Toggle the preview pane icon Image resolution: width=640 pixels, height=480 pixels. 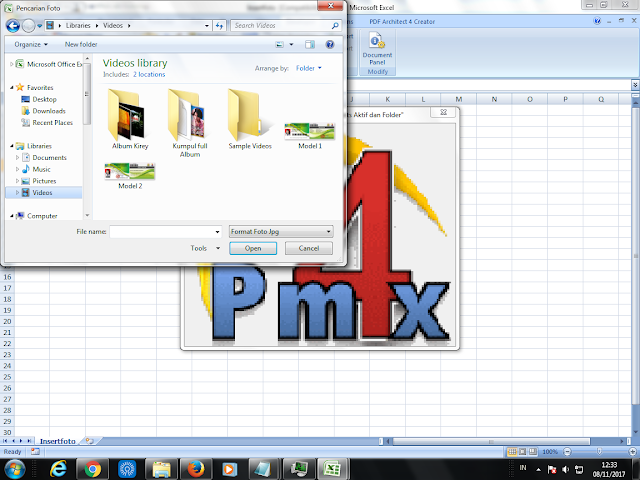pyautogui.click(x=310, y=44)
